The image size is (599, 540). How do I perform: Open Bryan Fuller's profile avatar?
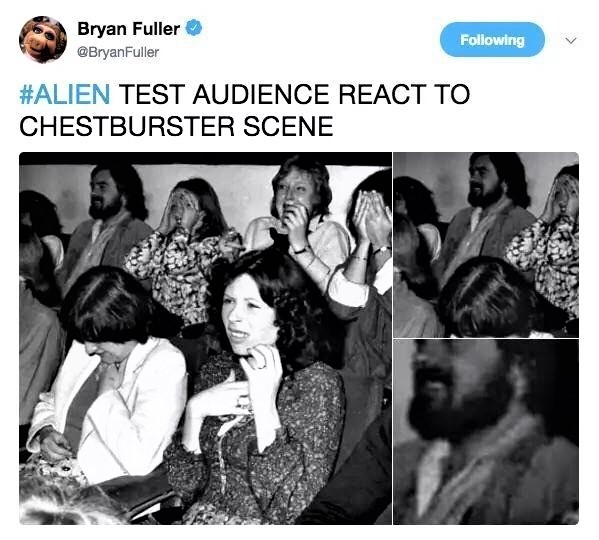(43, 39)
